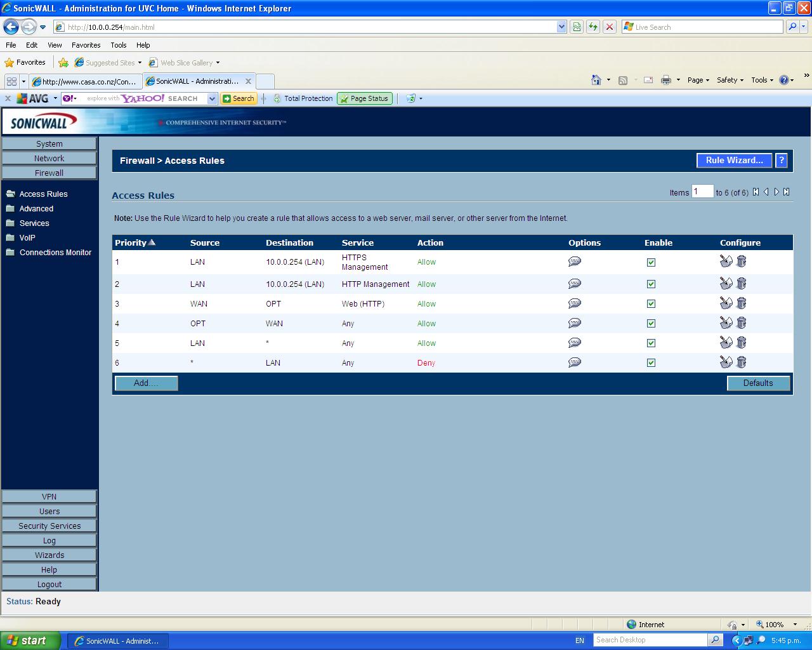Log out via the Logout button
This screenshot has height=650, width=812.
tap(49, 584)
